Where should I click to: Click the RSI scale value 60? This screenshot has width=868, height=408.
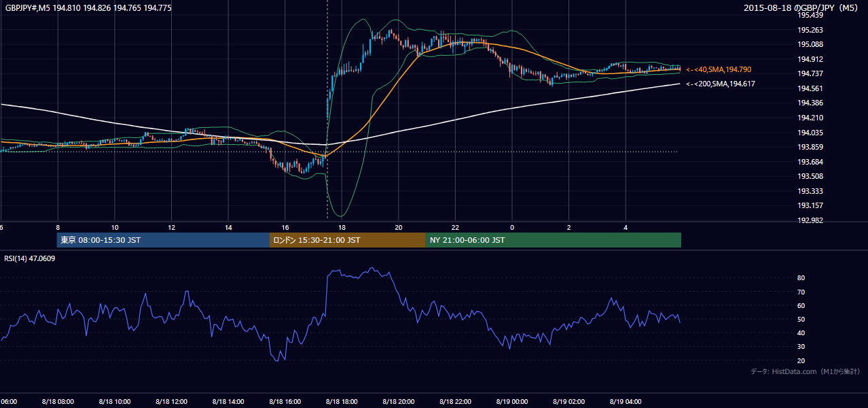[x=801, y=305]
